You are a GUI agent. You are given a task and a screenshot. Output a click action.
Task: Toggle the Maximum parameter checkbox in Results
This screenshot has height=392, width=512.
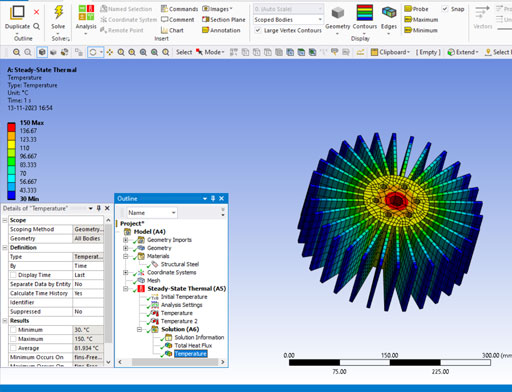pyautogui.click(x=13, y=339)
